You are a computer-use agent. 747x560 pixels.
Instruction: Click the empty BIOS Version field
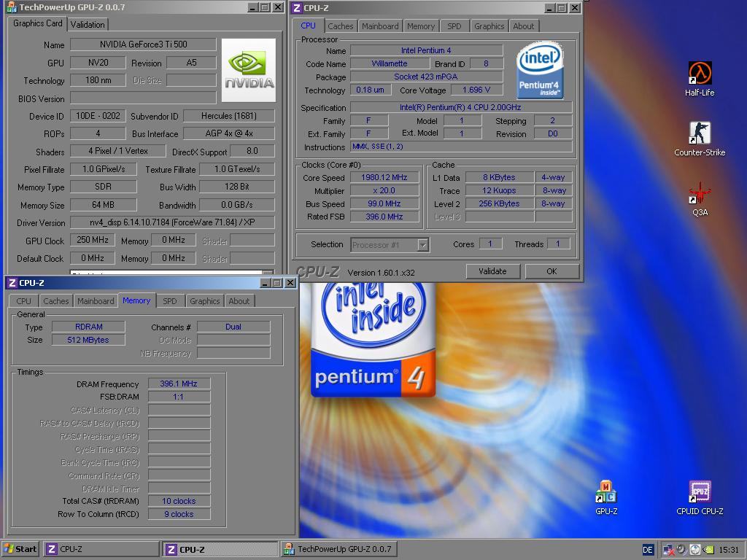click(x=143, y=98)
